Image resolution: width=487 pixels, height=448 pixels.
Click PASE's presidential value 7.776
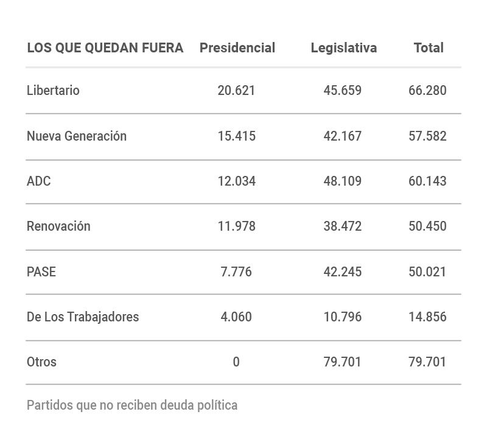click(x=236, y=271)
